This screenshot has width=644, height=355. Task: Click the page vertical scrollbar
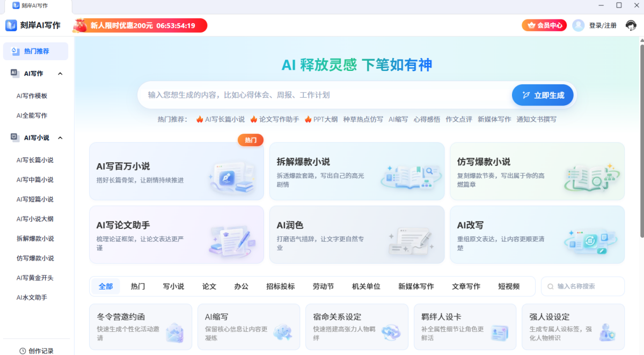[x=641, y=140]
